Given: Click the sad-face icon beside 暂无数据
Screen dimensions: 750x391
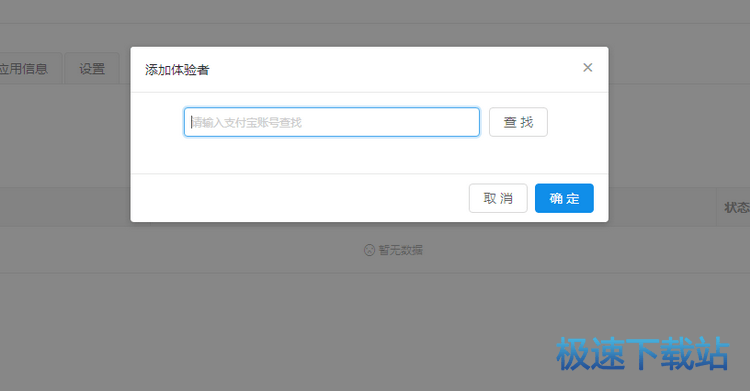Looking at the screenshot, I should [369, 250].
